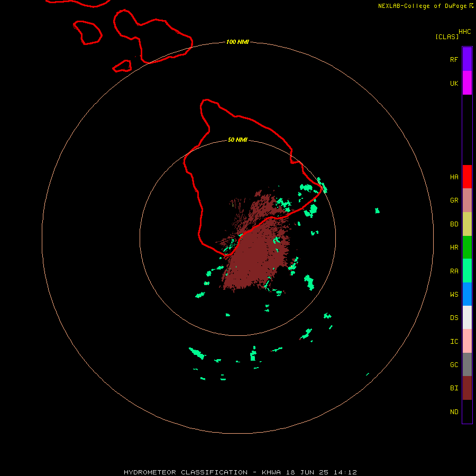Viewport: 476px width, 476px height.
Task: Select the GR dusty pink legend swatch
Action: point(467,200)
